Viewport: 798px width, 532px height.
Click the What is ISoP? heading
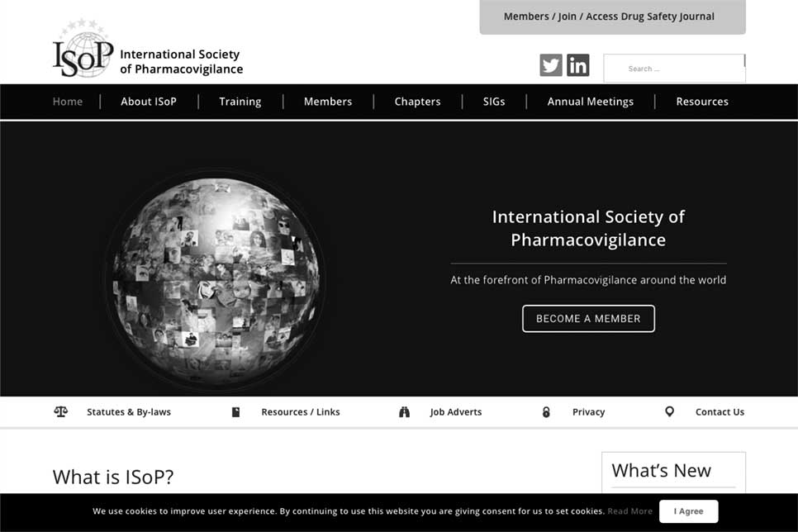coord(113,477)
